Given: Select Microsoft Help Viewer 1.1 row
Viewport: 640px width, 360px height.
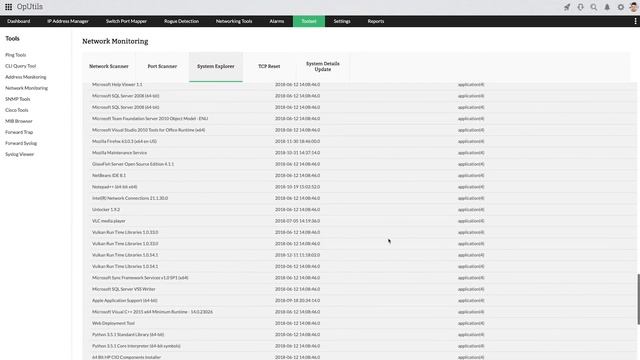Looking at the screenshot, I should pyautogui.click(x=360, y=84).
